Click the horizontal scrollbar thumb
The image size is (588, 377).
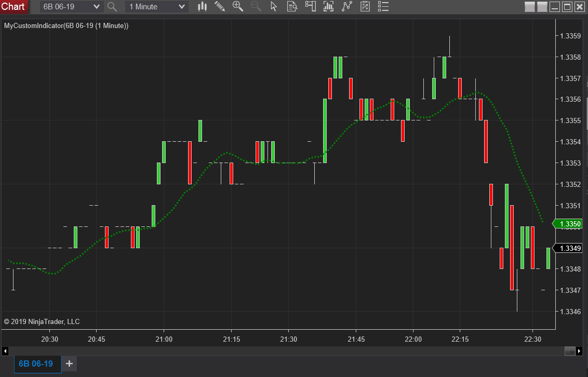[x=570, y=351]
